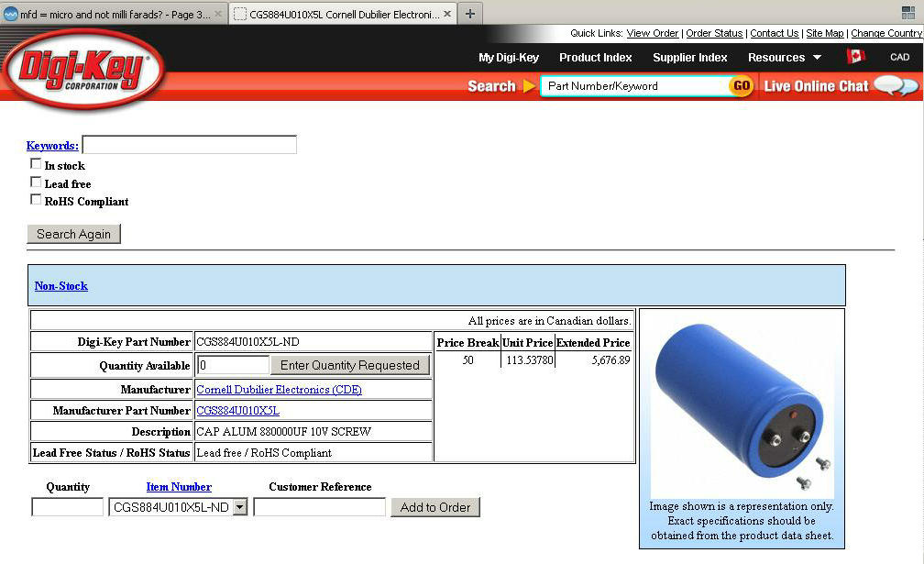Click the Contact Us link
924x564 pixels.
click(x=775, y=33)
